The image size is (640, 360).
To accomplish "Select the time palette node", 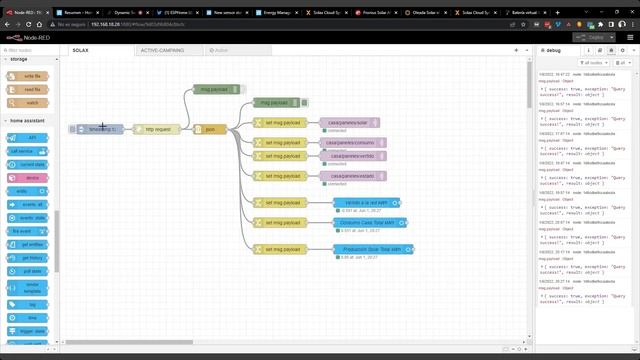I will 28,318.
